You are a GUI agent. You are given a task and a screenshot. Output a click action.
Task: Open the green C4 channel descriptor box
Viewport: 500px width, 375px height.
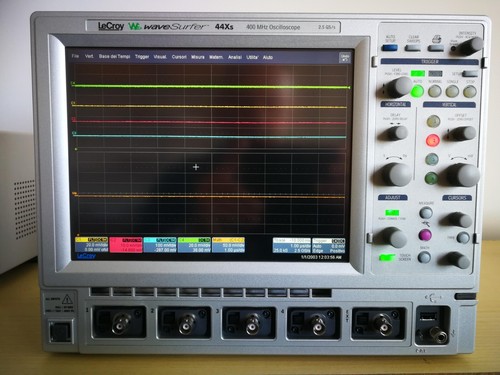click(x=194, y=245)
